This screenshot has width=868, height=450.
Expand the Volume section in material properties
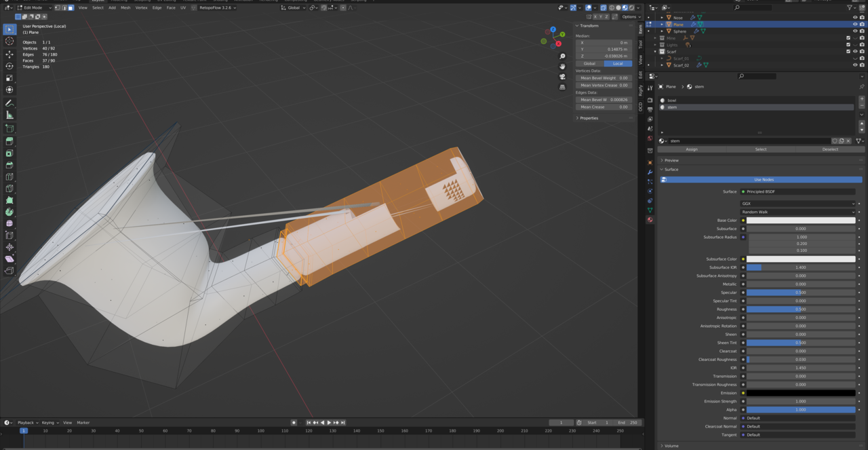[671, 446]
